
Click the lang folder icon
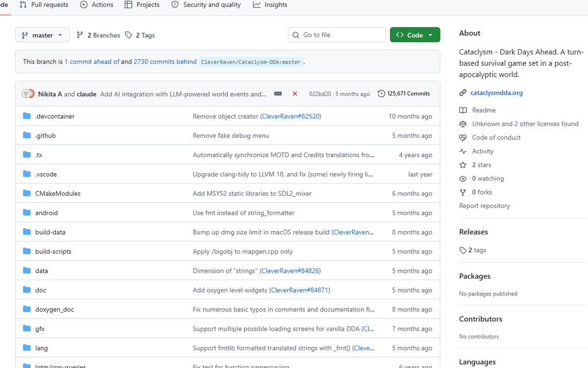click(27, 348)
